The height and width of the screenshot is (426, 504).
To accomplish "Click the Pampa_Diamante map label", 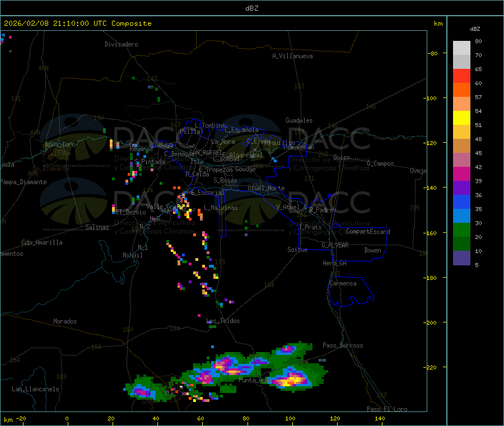I will (x=23, y=182).
